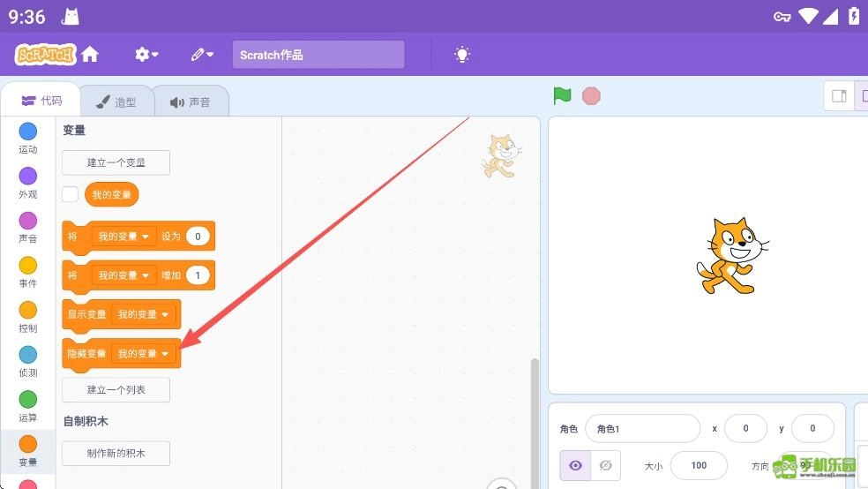Click the green flag to run
The image size is (868, 489).
[562, 96]
